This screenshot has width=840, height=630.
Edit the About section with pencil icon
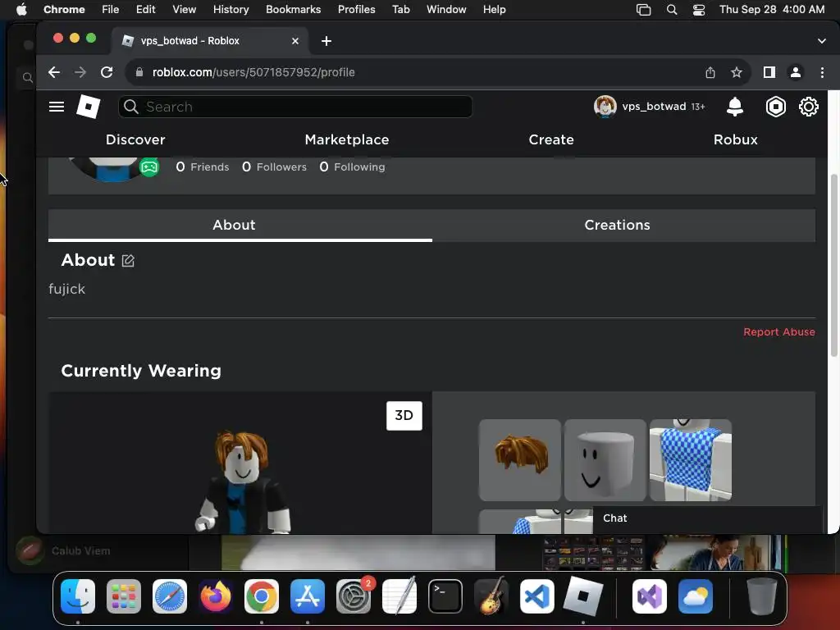pyautogui.click(x=128, y=260)
